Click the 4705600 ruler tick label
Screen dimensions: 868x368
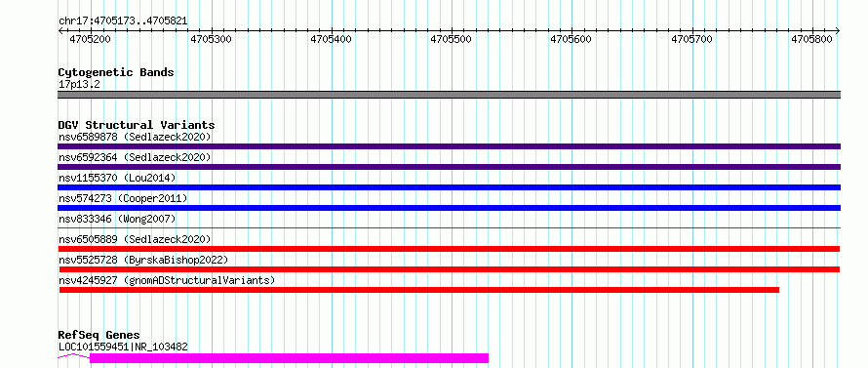tap(572, 39)
